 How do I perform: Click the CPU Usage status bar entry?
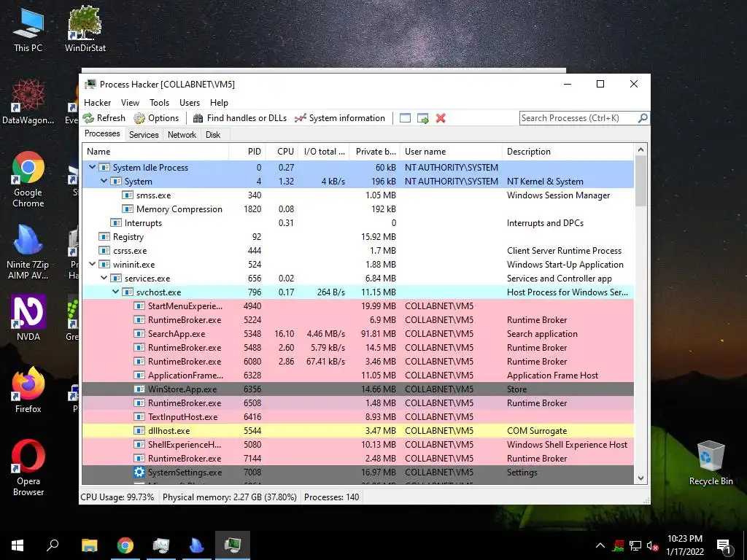pyautogui.click(x=117, y=497)
